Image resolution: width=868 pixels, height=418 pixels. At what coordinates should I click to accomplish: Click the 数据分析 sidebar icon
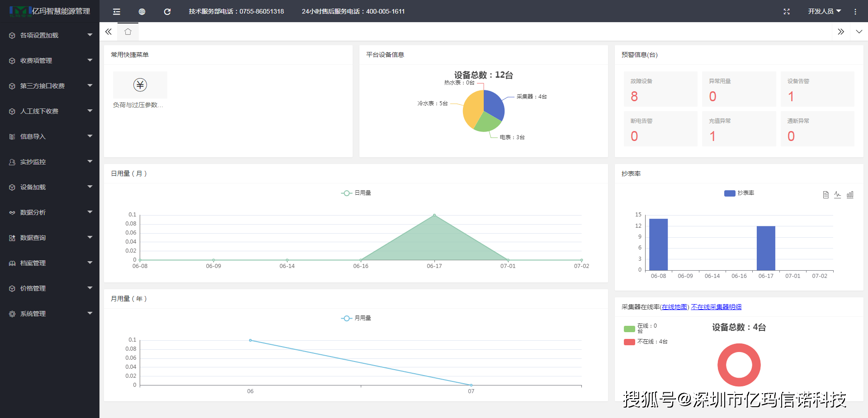tap(12, 212)
